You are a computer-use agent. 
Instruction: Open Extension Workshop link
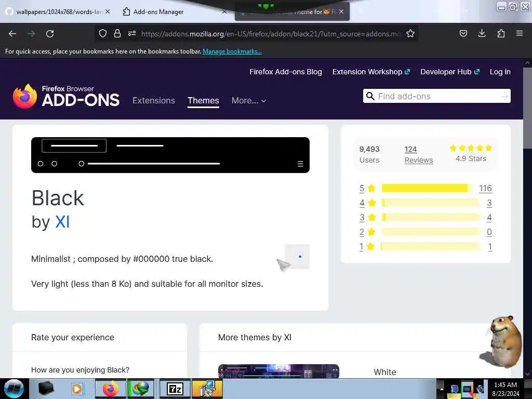coord(371,72)
